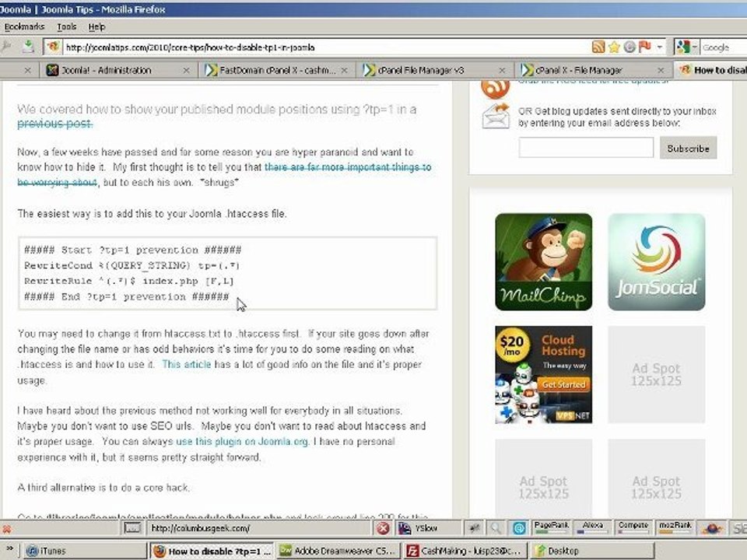Click the email address subscription field
Screen dimensions: 747x560
coord(586,148)
